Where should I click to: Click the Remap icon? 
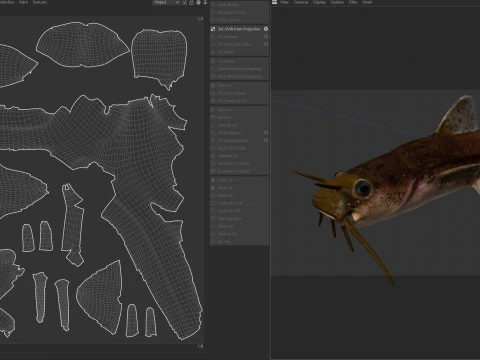pos(213,241)
